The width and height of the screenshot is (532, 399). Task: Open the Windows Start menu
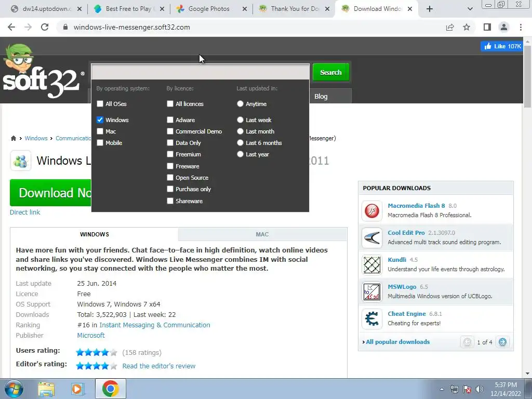[x=14, y=389]
